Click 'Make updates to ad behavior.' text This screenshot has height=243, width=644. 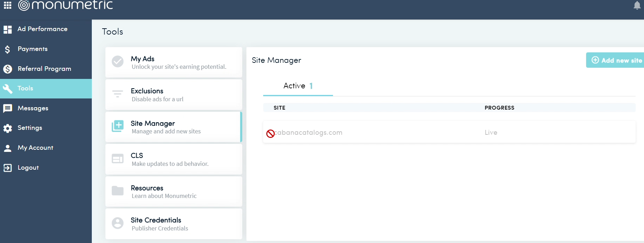(170, 164)
